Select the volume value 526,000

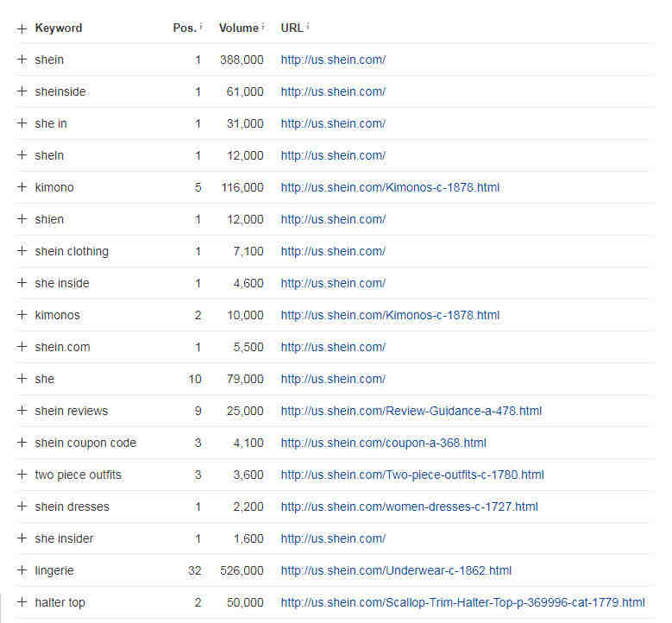coord(242,570)
